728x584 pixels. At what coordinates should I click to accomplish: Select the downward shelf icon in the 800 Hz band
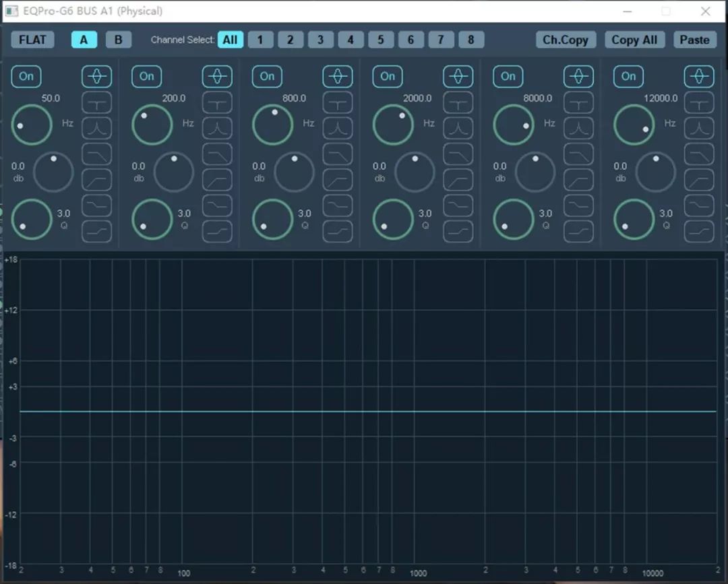tap(337, 205)
